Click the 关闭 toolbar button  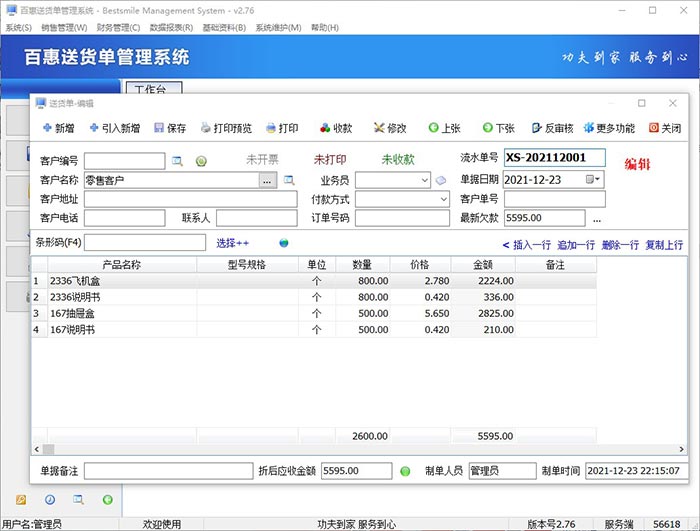click(x=665, y=128)
